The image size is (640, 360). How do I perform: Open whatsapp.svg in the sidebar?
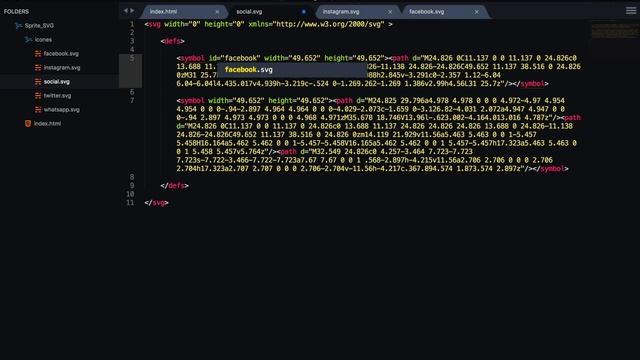[62, 110]
